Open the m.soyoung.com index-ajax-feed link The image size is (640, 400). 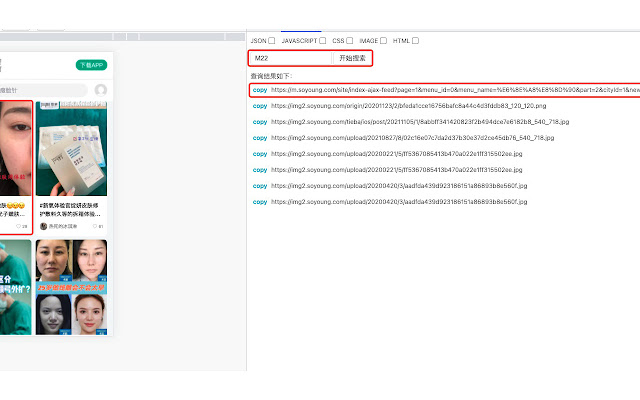[x=455, y=90]
